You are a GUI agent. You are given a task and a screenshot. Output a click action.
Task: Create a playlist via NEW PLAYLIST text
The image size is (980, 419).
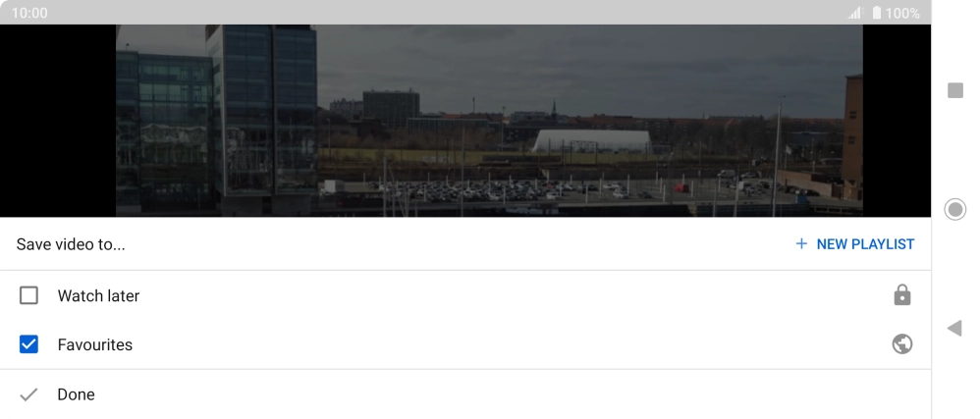(x=865, y=244)
